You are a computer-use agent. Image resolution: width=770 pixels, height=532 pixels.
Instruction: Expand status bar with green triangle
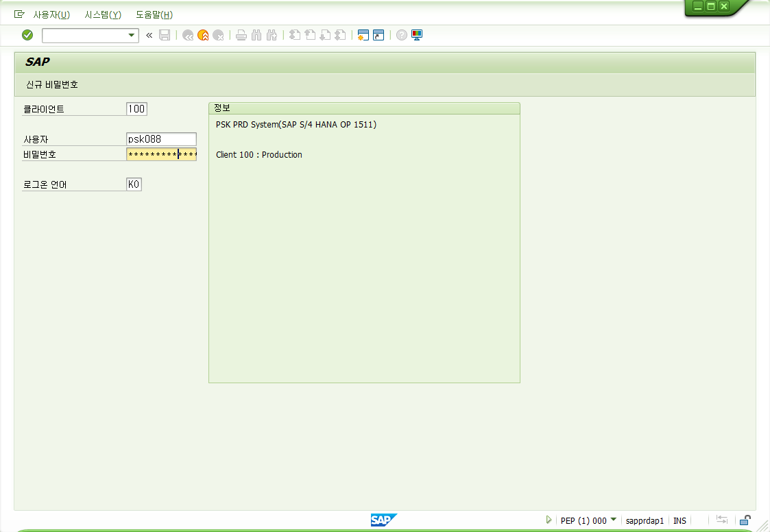549,520
